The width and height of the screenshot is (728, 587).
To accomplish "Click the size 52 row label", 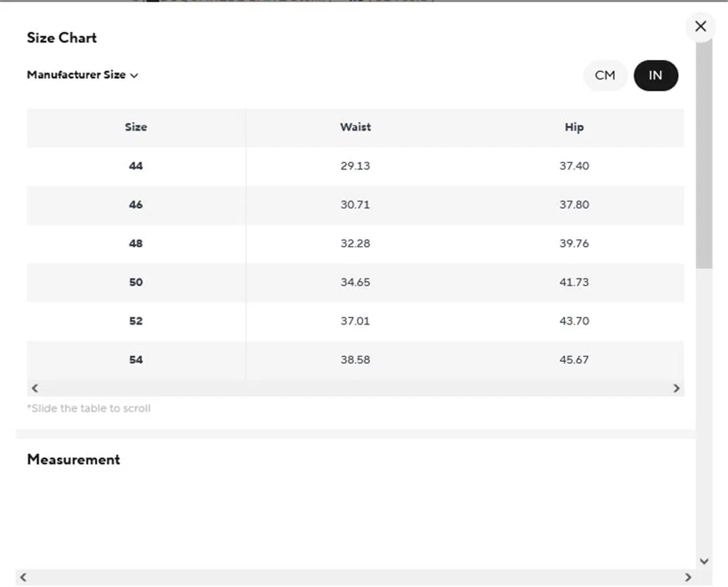I will pos(136,321).
